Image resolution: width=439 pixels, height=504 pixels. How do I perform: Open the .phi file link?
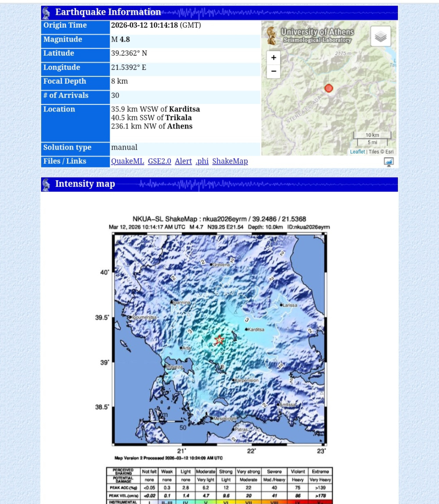(x=202, y=161)
